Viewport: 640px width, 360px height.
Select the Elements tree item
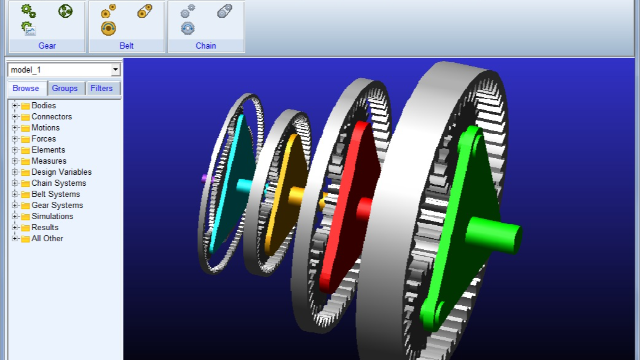click(x=48, y=149)
